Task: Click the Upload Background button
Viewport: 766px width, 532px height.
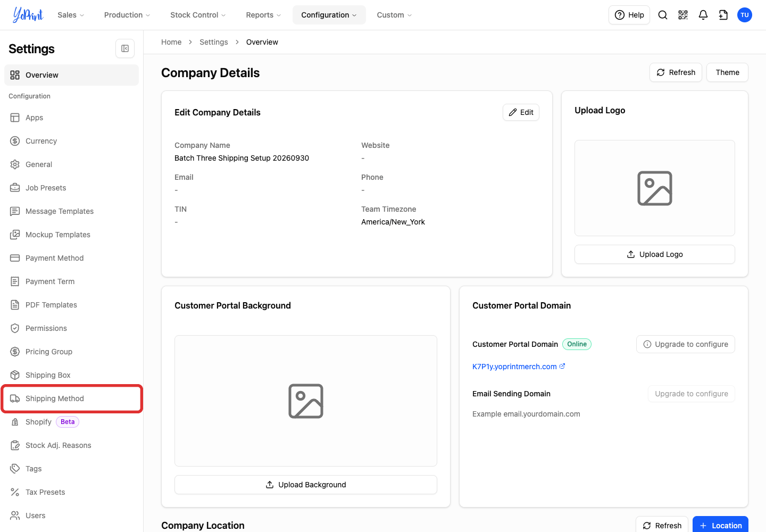Action: 306,485
